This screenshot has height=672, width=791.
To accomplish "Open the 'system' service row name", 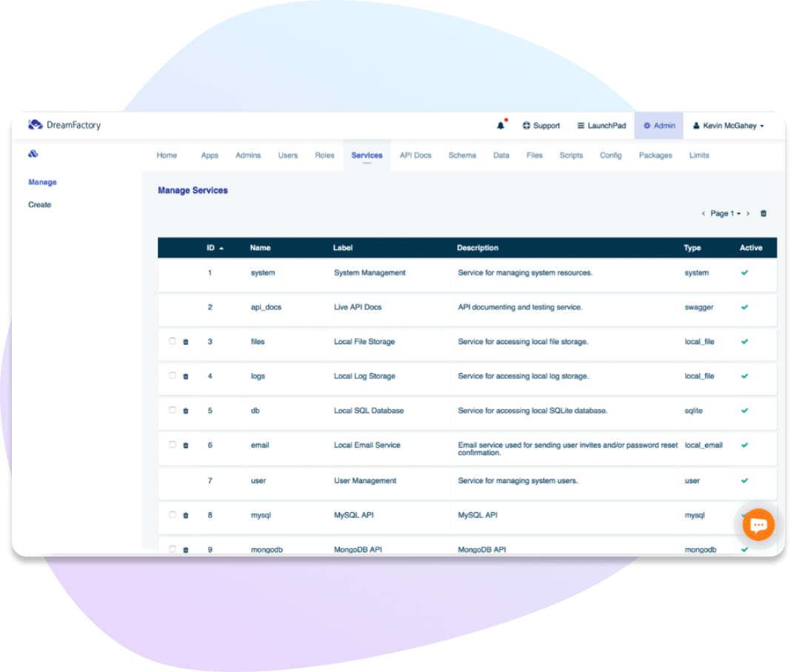I will pos(263,273).
